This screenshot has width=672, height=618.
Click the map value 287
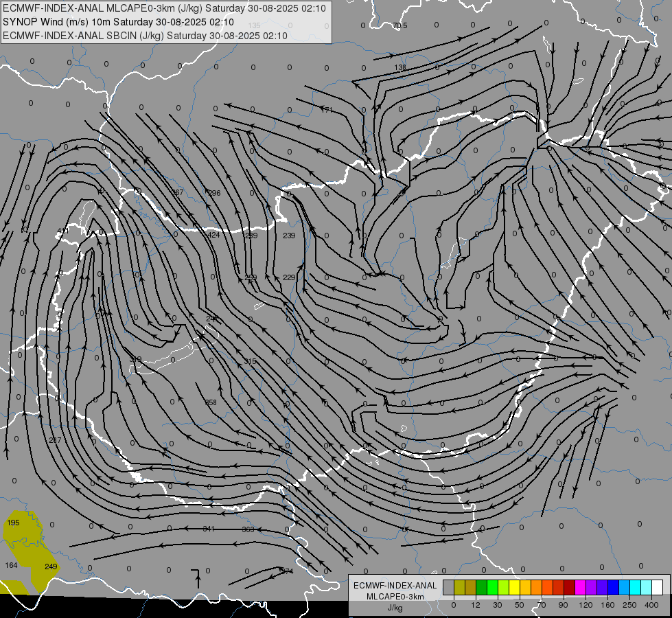[55, 440]
